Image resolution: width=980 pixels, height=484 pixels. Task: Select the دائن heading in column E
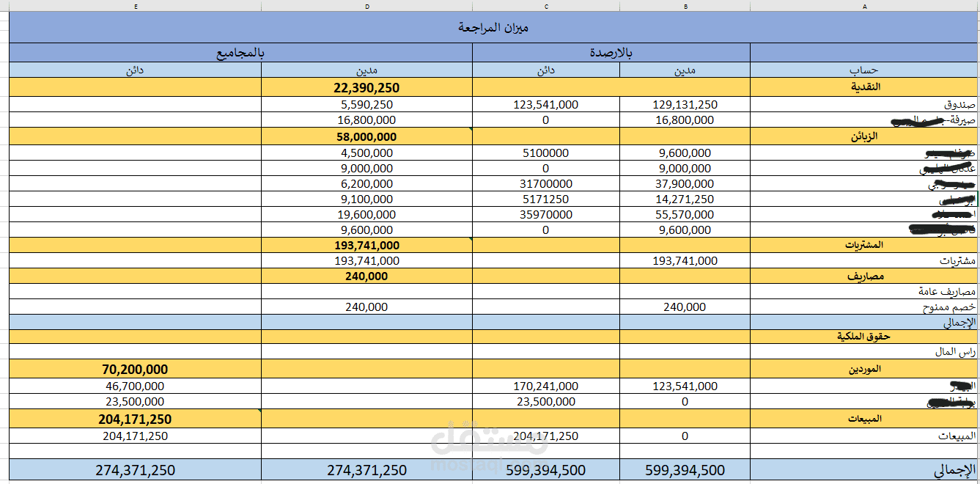[136, 70]
